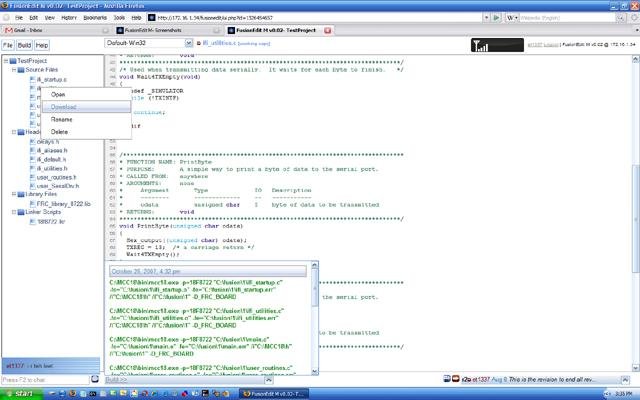
Task: Expand the revision message panel toggle
Action: click(625, 380)
